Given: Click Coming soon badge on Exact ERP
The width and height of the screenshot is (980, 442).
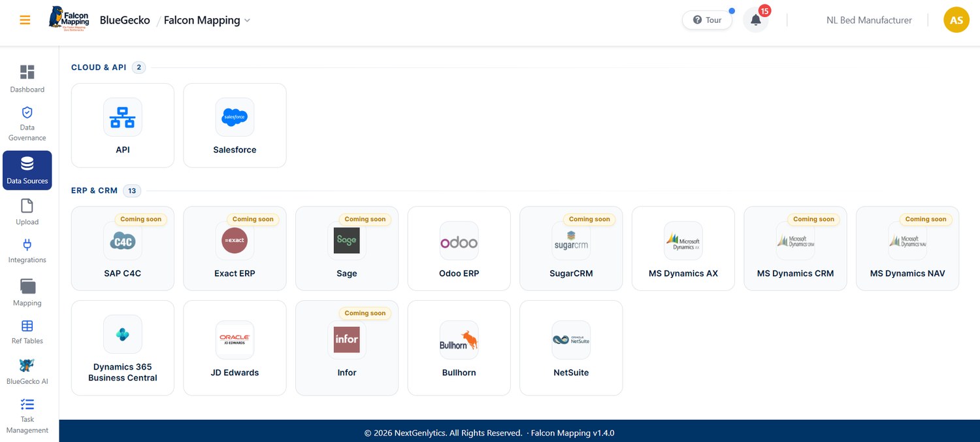Looking at the screenshot, I should (x=253, y=219).
